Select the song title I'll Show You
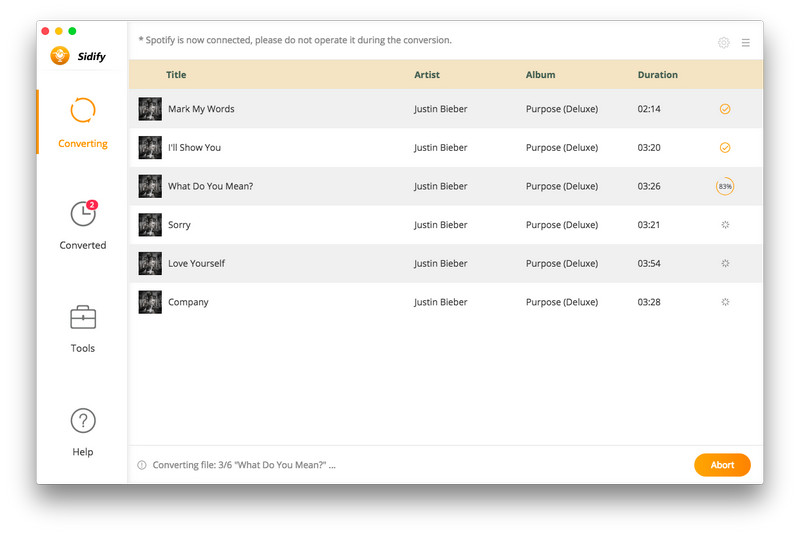Image resolution: width=800 pixels, height=536 pixels. (194, 147)
